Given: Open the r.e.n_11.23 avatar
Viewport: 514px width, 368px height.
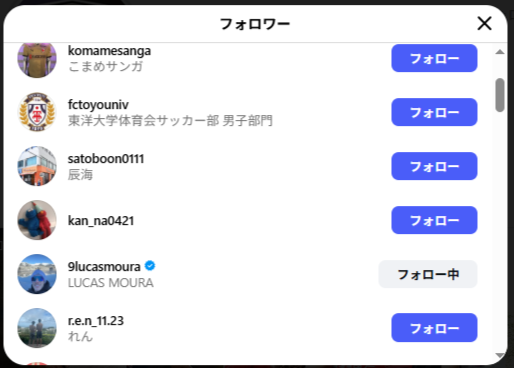Looking at the screenshot, I should (37, 328).
